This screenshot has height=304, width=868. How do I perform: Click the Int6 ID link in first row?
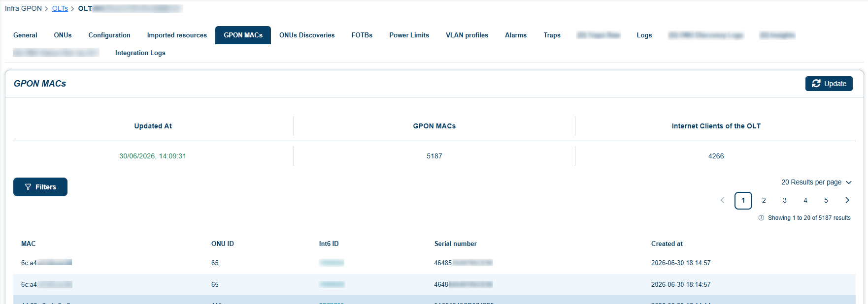[x=332, y=263]
